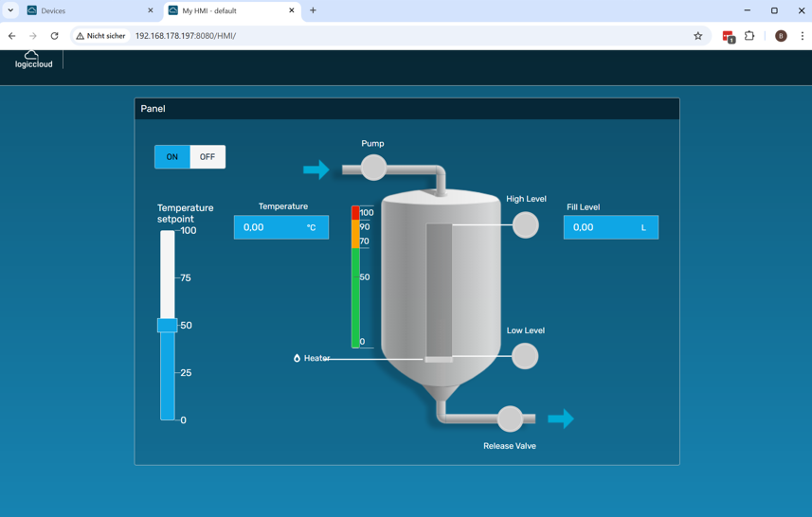
Task: Click the Pump indicator circle
Action: tap(373, 168)
